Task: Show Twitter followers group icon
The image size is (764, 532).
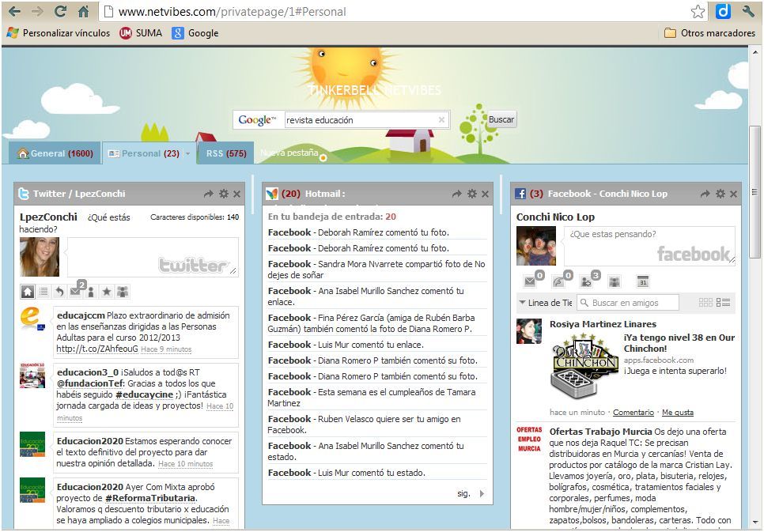Action: click(x=123, y=292)
